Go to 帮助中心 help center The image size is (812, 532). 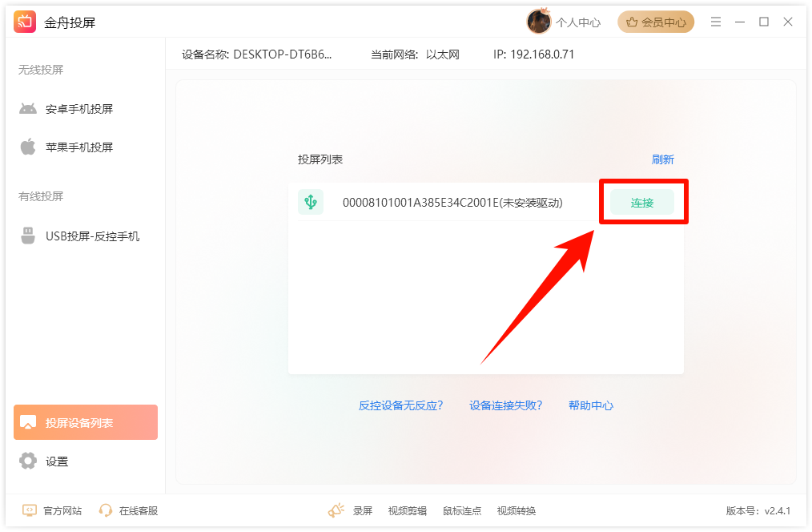click(590, 405)
